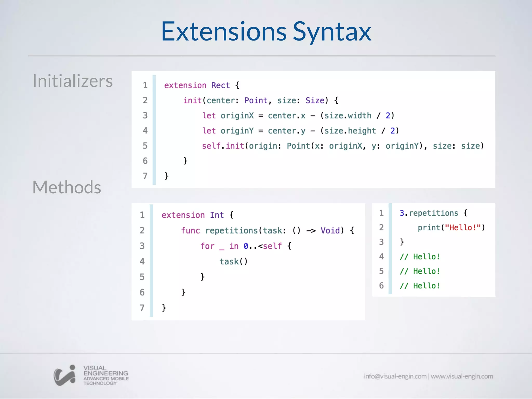532x399 pixels.
Task: Open the www.visual-engin.com website link
Action: 462,376
